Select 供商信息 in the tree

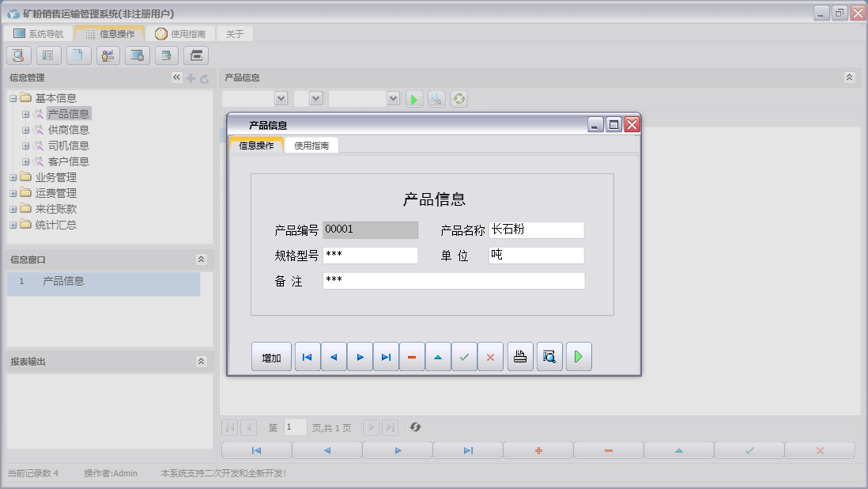pyautogui.click(x=68, y=130)
